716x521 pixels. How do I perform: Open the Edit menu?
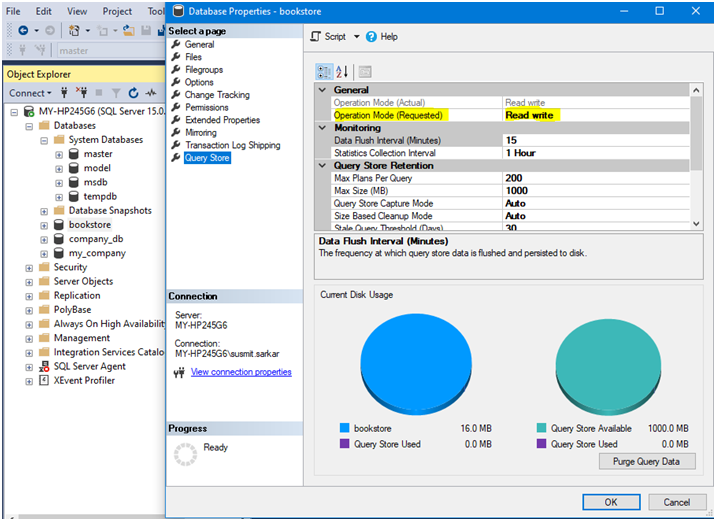click(43, 11)
